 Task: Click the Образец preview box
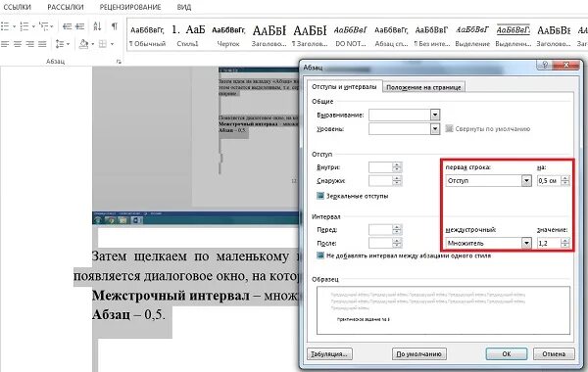click(x=443, y=310)
